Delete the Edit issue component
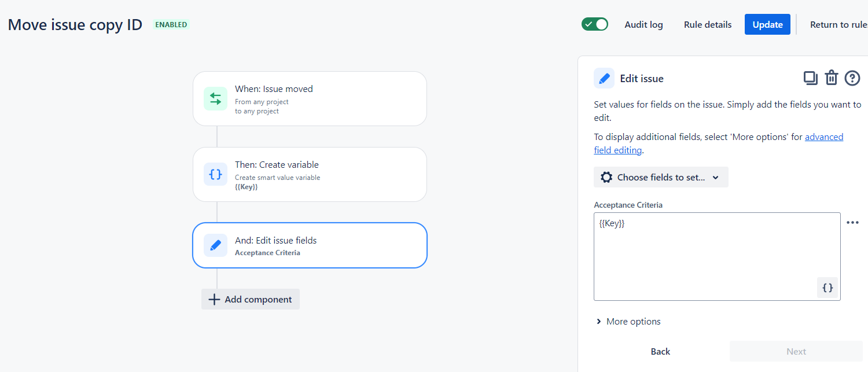868x372 pixels. coord(832,78)
